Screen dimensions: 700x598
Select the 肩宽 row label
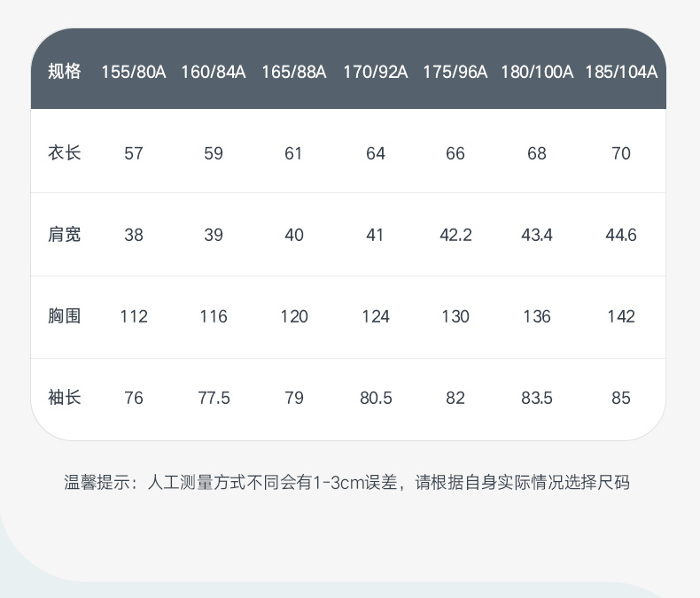click(64, 235)
